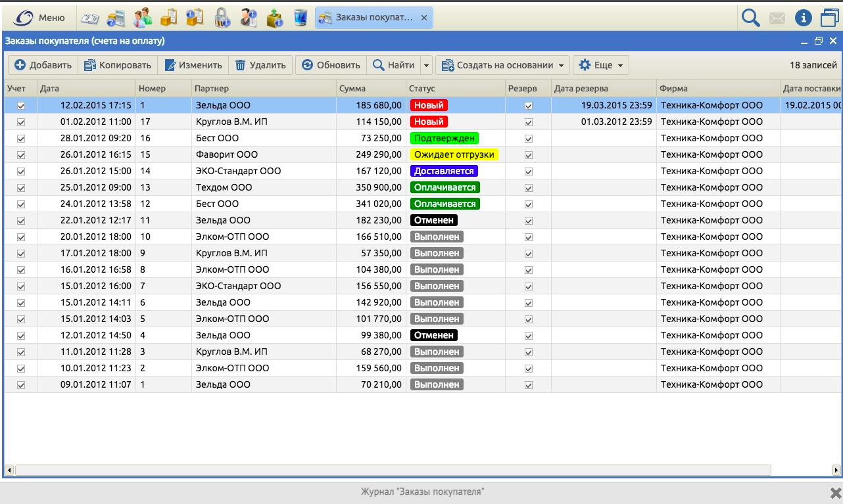Click the calculator-and-box icon with question mark
The image size is (843, 504).
(x=116, y=18)
